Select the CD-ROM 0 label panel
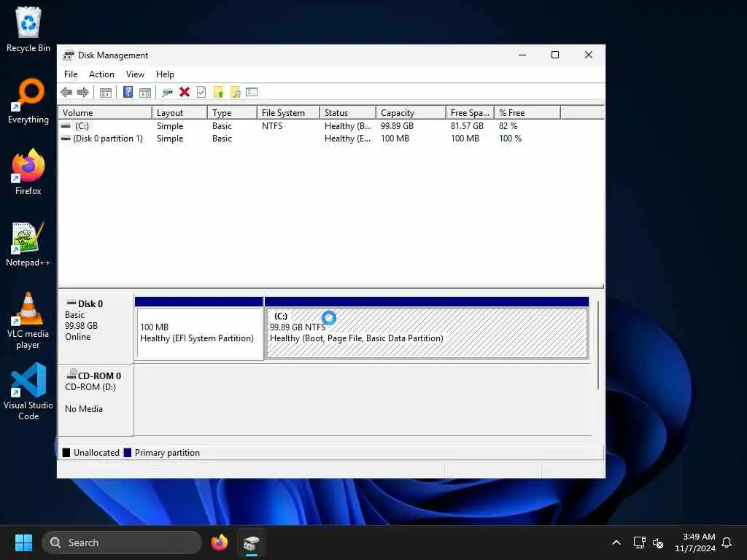Image resolution: width=747 pixels, height=560 pixels. [x=96, y=400]
